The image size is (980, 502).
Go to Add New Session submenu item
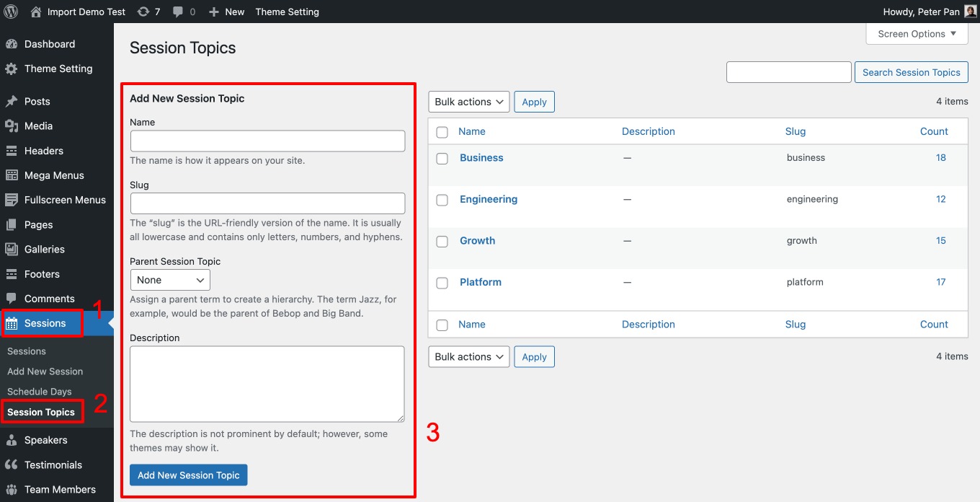[45, 371]
